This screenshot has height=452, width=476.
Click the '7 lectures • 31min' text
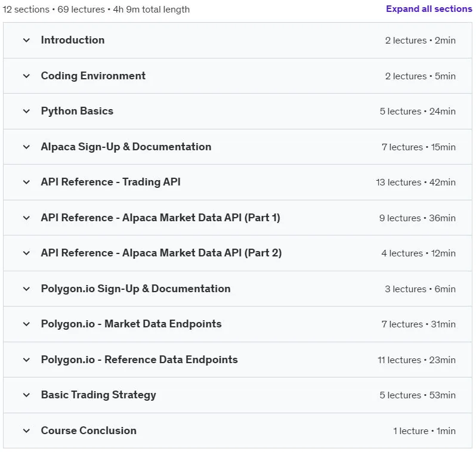coord(418,324)
